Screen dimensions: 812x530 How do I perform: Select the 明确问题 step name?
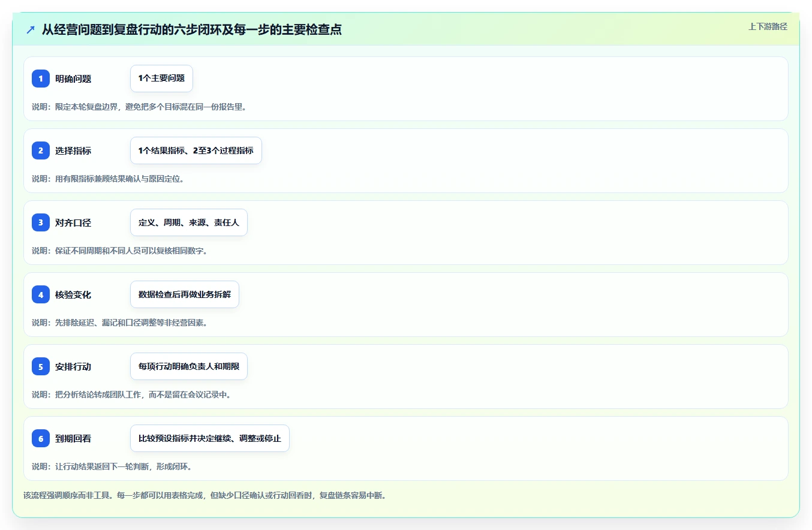pyautogui.click(x=73, y=79)
